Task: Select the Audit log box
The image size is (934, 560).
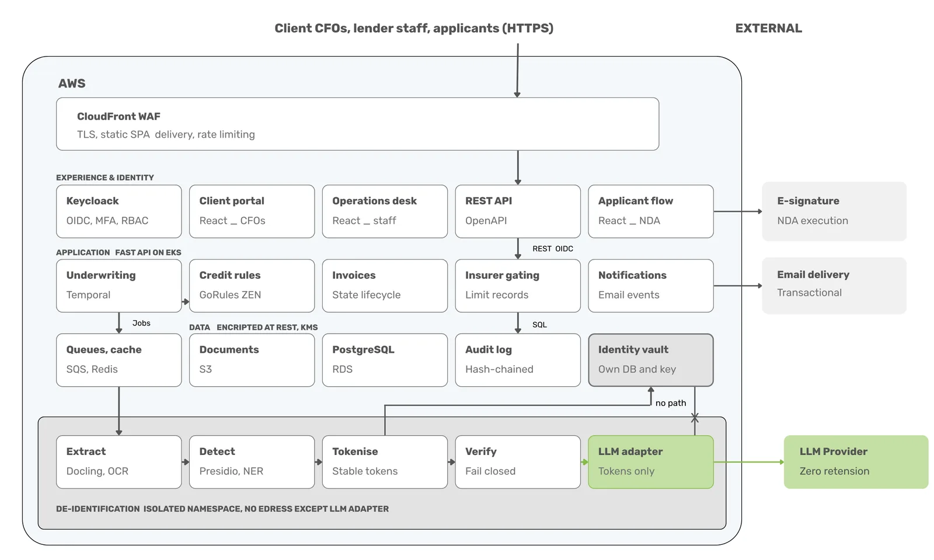Action: coord(518,360)
